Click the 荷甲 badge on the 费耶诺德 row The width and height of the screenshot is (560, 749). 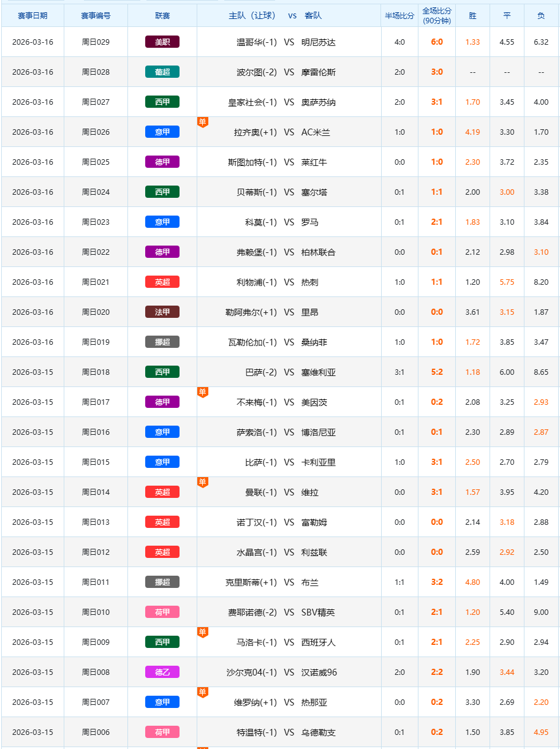162,612
